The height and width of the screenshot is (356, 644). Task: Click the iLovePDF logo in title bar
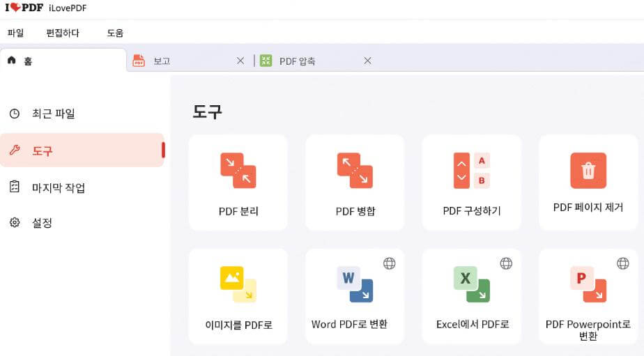[24, 8]
